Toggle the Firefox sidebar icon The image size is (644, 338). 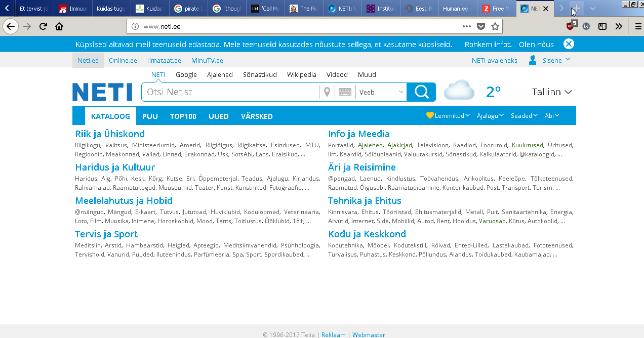pyautogui.click(x=602, y=26)
